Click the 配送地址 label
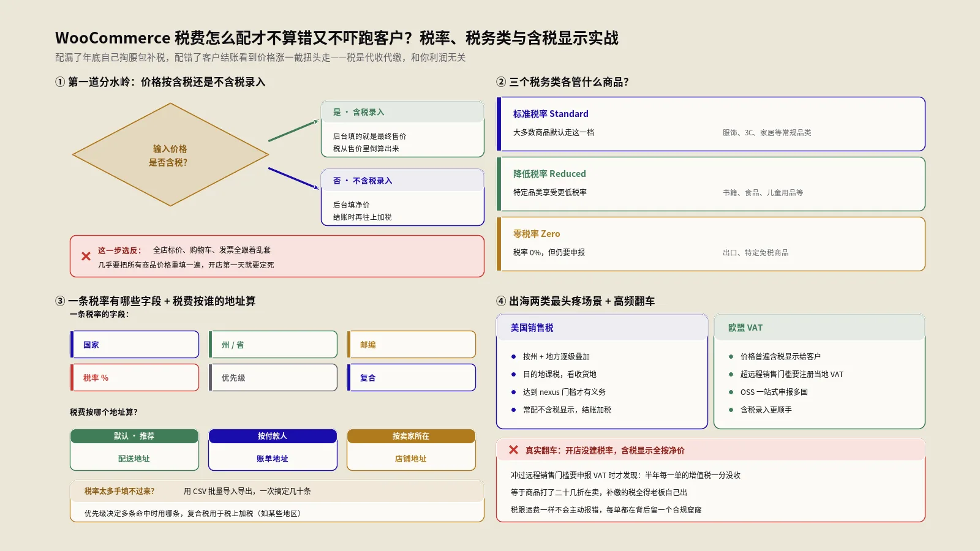Viewport: 980px width, 551px height. [134, 459]
